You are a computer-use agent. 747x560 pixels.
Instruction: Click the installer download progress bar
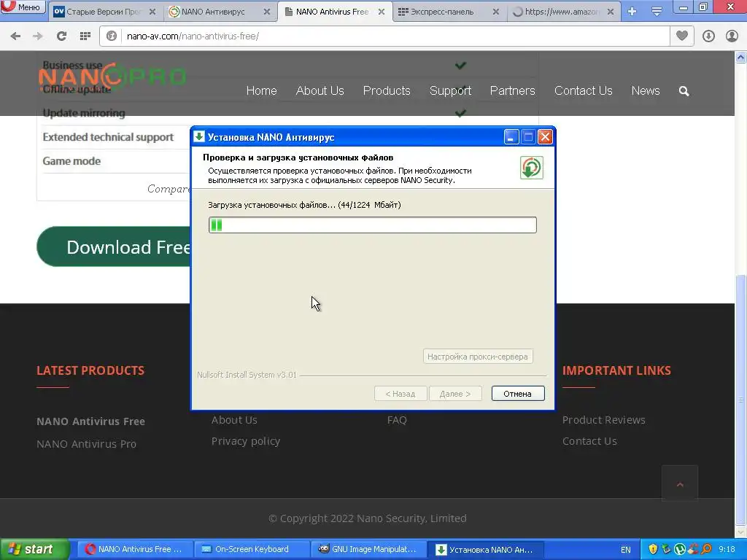[x=373, y=225]
